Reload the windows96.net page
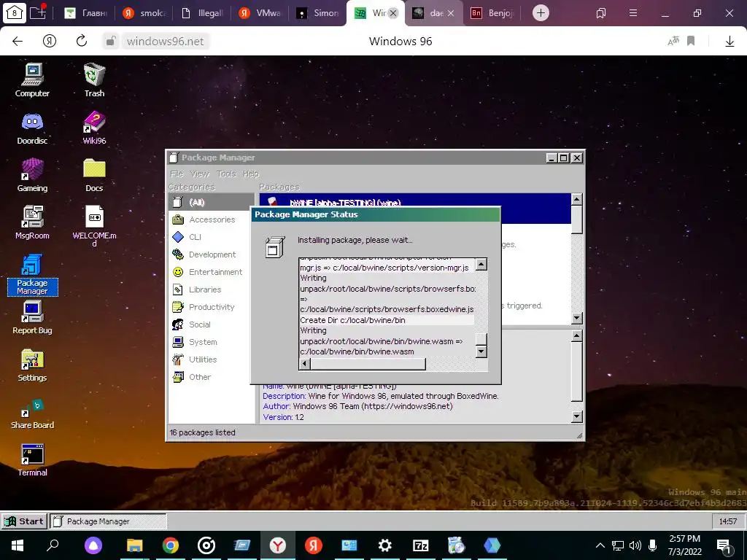Screen dimensions: 747x560 pos(82,42)
